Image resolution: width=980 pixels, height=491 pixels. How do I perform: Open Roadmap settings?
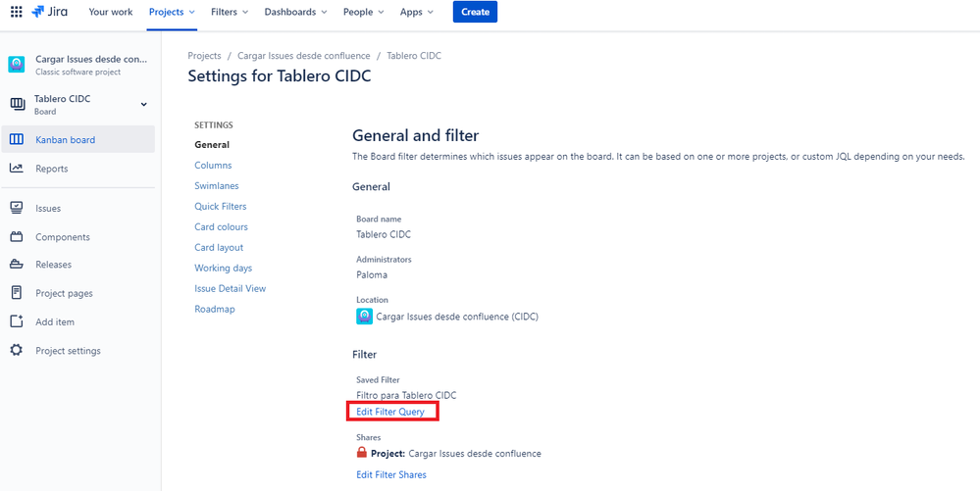click(215, 309)
